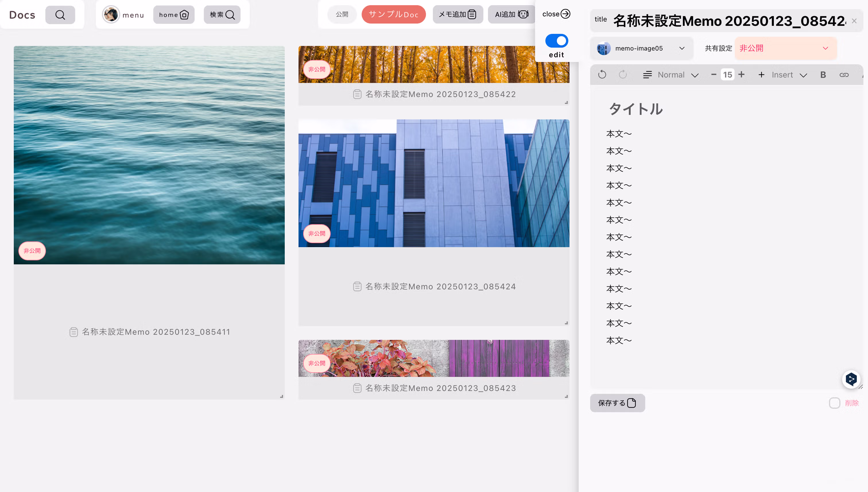Image resolution: width=868 pixels, height=492 pixels.
Task: Click memo icon beside Memo 20250123_085411
Action: [x=74, y=332]
